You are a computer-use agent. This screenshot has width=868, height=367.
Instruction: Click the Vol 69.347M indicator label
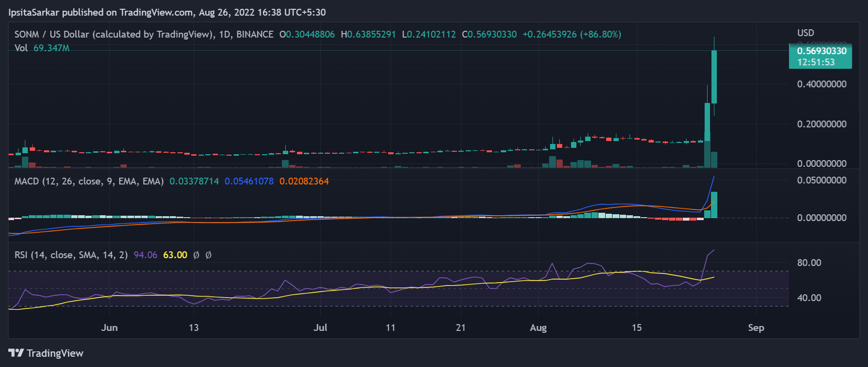pos(42,48)
